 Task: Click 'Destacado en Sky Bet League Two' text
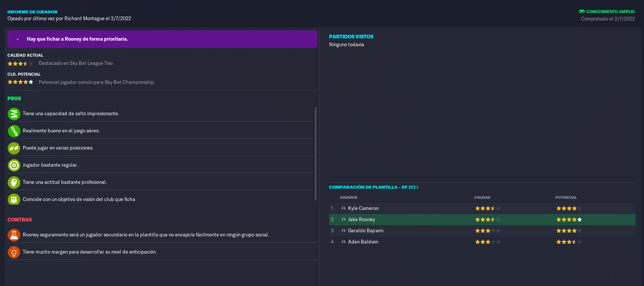[x=76, y=63]
